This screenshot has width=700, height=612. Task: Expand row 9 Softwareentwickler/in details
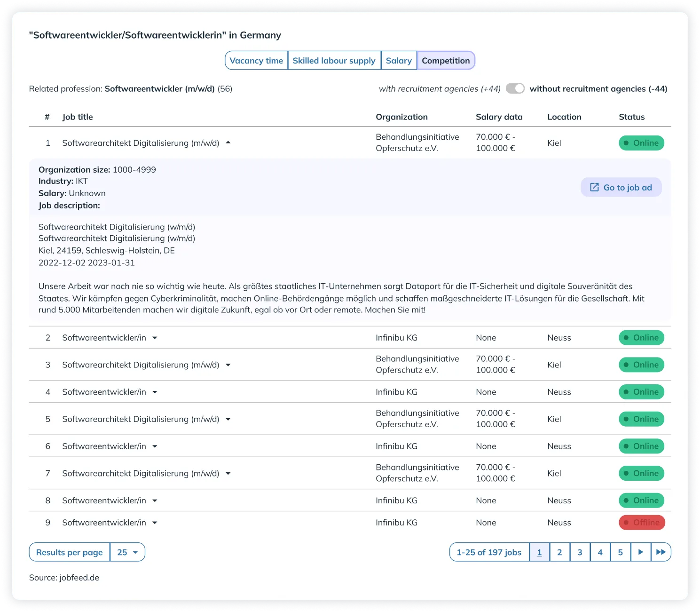pos(155,523)
